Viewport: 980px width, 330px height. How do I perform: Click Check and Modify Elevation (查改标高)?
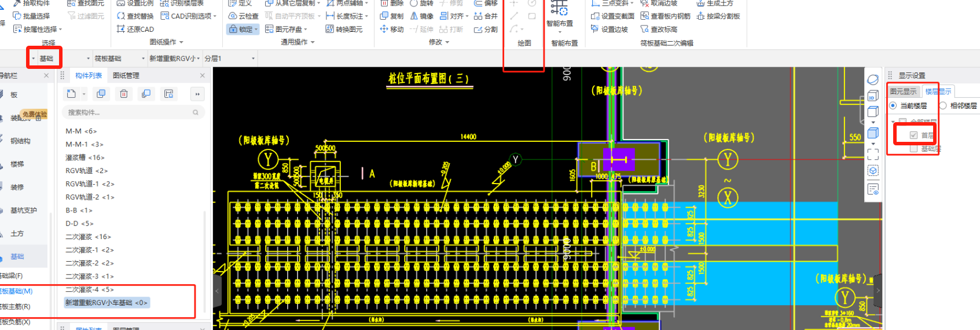[x=659, y=29]
